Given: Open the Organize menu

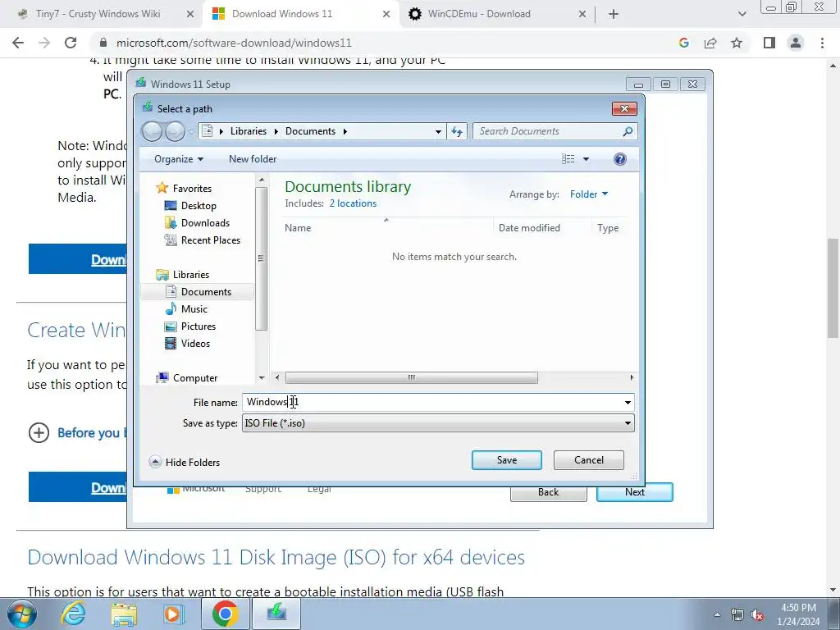Looking at the screenshot, I should [x=178, y=159].
